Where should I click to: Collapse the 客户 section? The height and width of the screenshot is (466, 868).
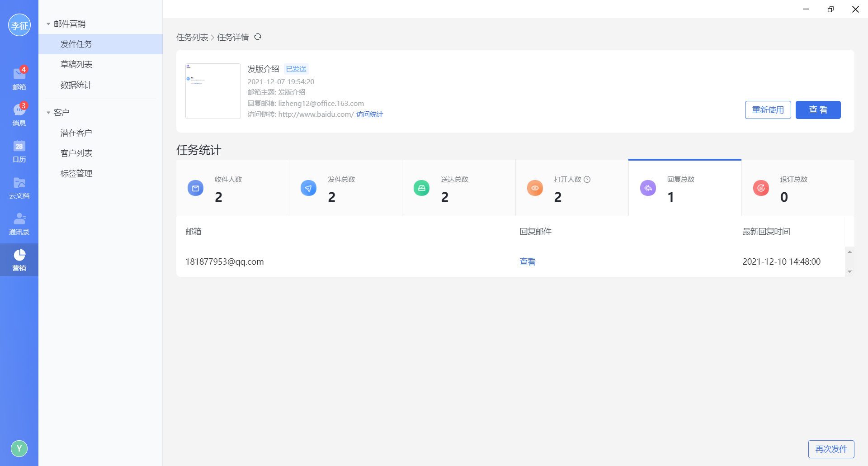point(48,113)
